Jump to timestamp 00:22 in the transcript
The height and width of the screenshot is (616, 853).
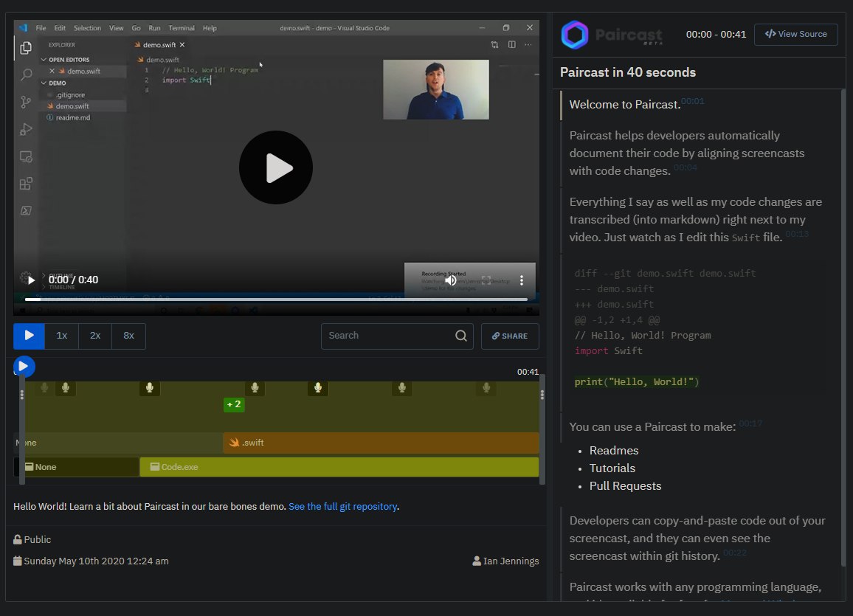tap(735, 553)
